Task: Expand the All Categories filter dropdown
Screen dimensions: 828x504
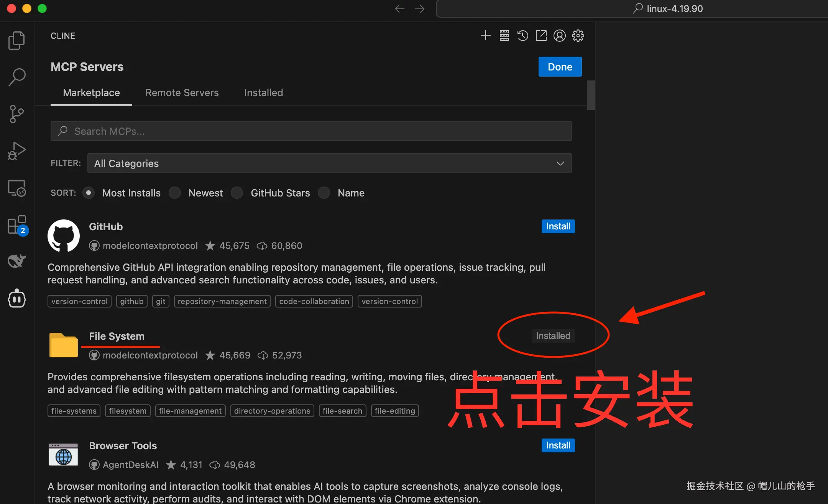Action: [329, 163]
